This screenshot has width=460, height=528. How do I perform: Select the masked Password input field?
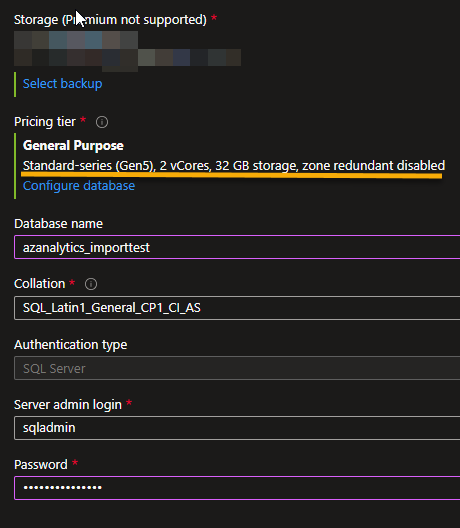click(237, 488)
